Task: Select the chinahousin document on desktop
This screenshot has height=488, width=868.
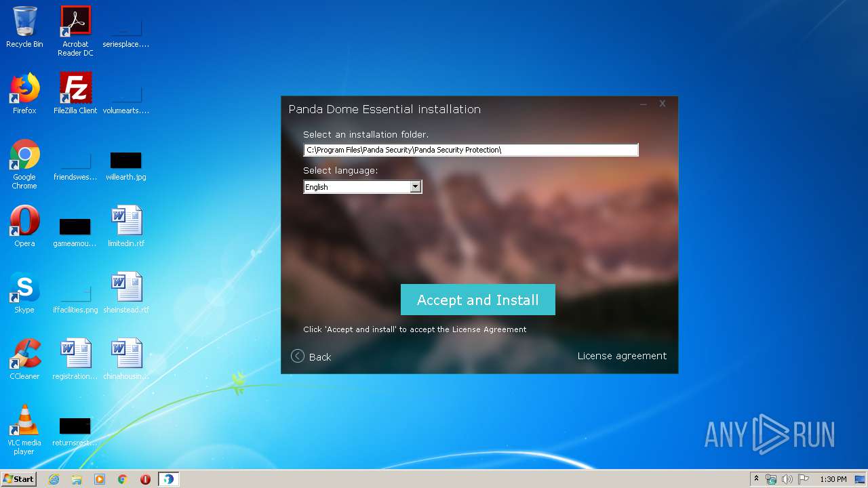Action: point(126,359)
